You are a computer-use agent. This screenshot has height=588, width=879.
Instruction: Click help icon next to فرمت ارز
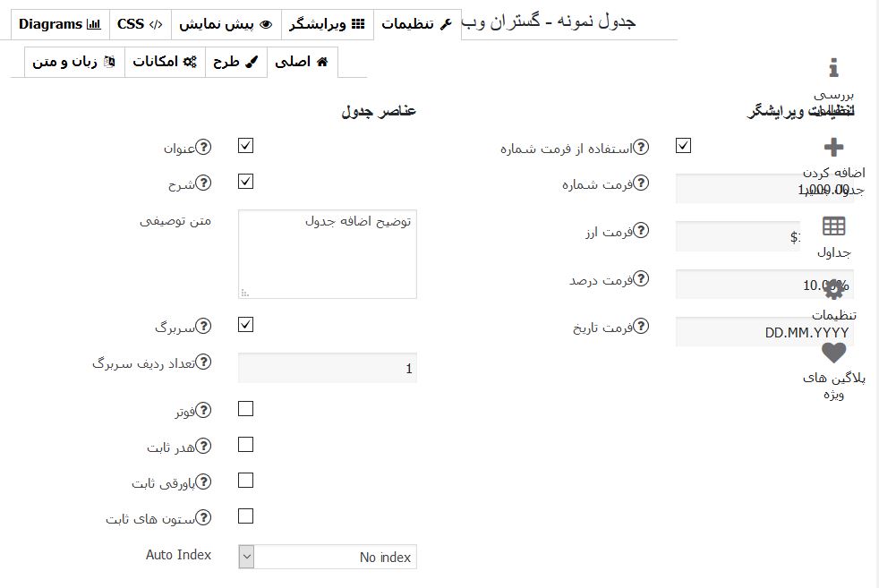pos(641,230)
